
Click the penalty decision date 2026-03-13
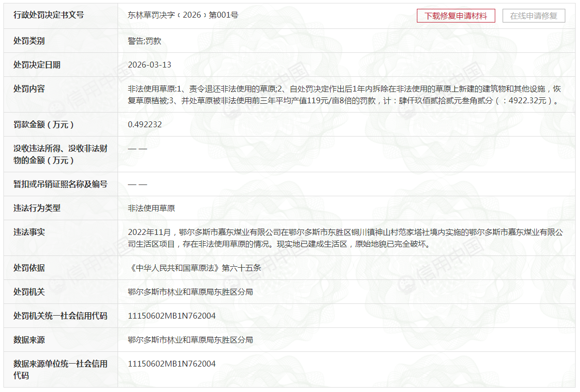(149, 65)
